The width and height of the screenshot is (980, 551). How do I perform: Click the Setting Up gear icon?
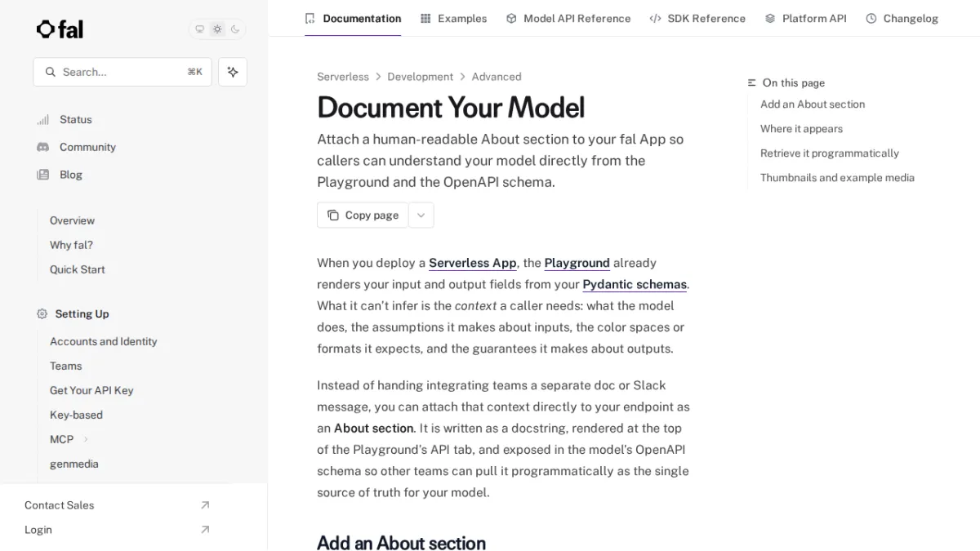coord(42,313)
